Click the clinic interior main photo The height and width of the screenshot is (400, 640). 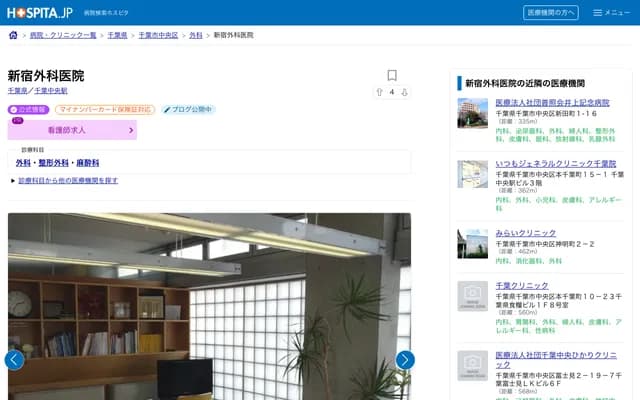(209, 300)
